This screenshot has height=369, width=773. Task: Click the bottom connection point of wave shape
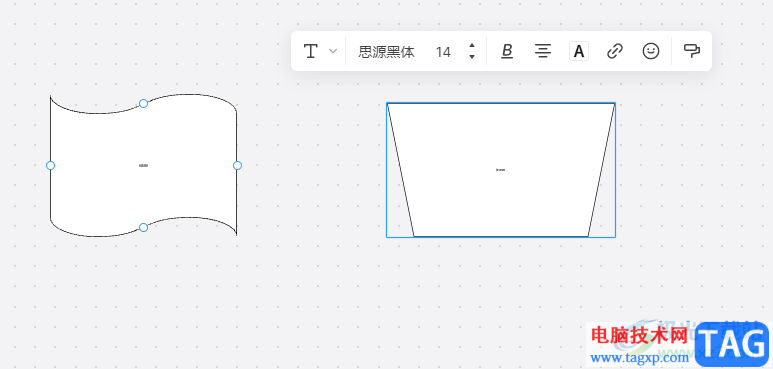[143, 227]
